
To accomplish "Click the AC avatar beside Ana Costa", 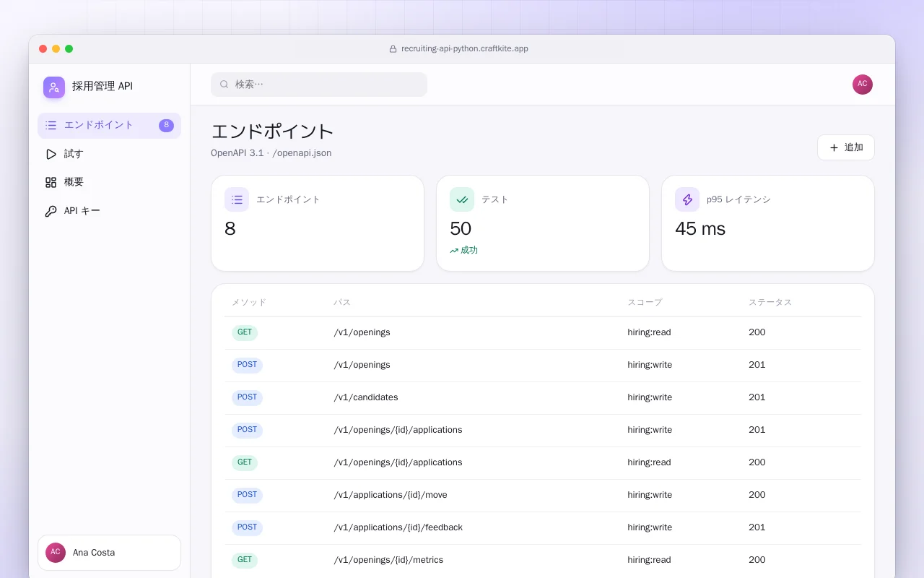I will click(56, 553).
